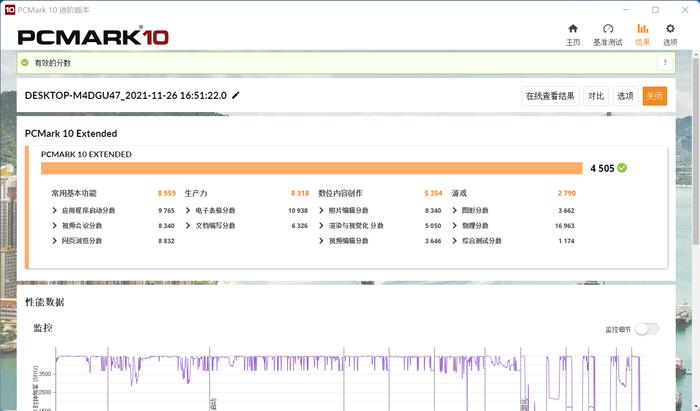
Task: Click the question mark help icon
Action: click(665, 63)
